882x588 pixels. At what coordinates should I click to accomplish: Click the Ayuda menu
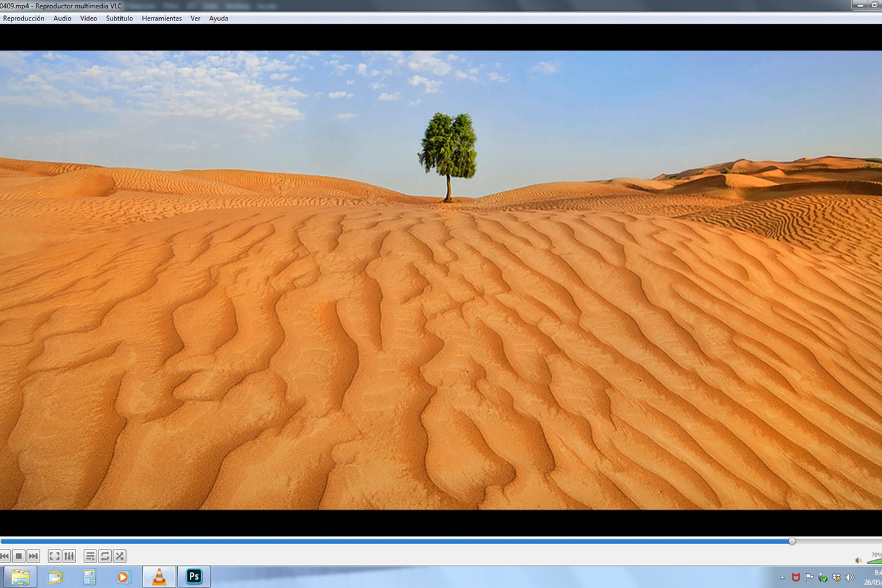tap(218, 19)
